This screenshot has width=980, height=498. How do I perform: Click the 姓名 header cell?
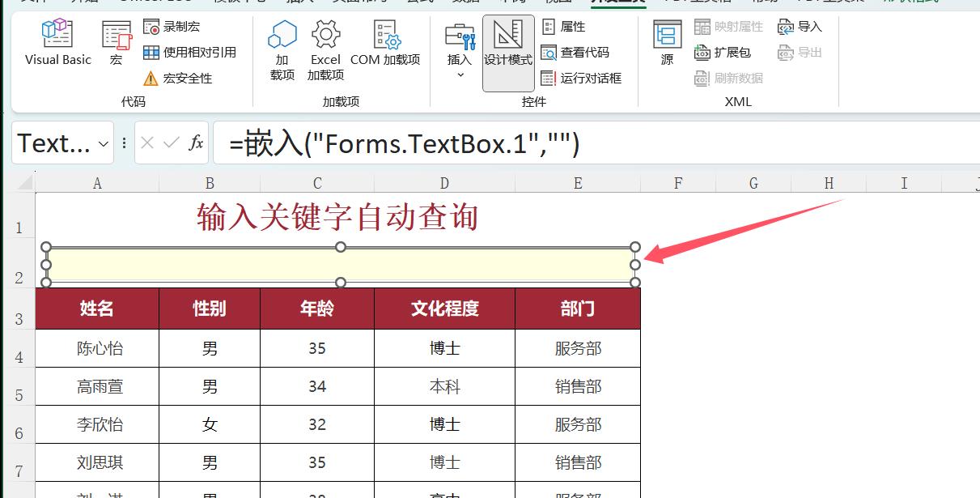[97, 309]
